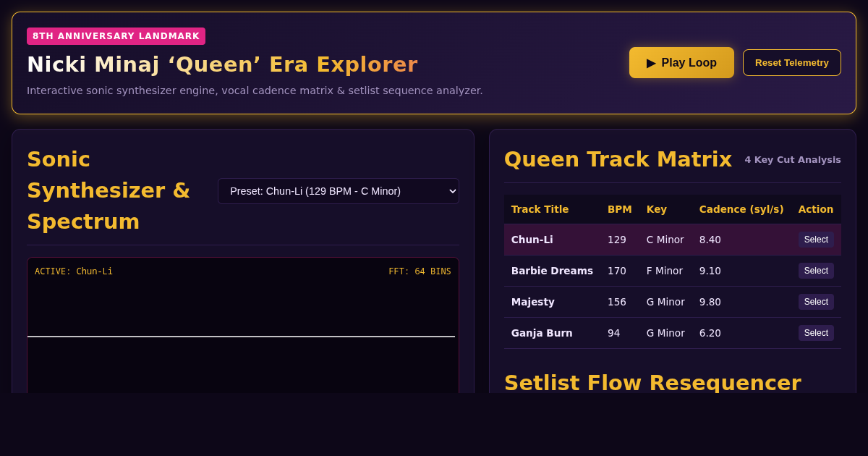Click the Nicki Minaj 'Queen' Era Explorer title
This screenshot has width=868, height=456.
click(x=222, y=64)
